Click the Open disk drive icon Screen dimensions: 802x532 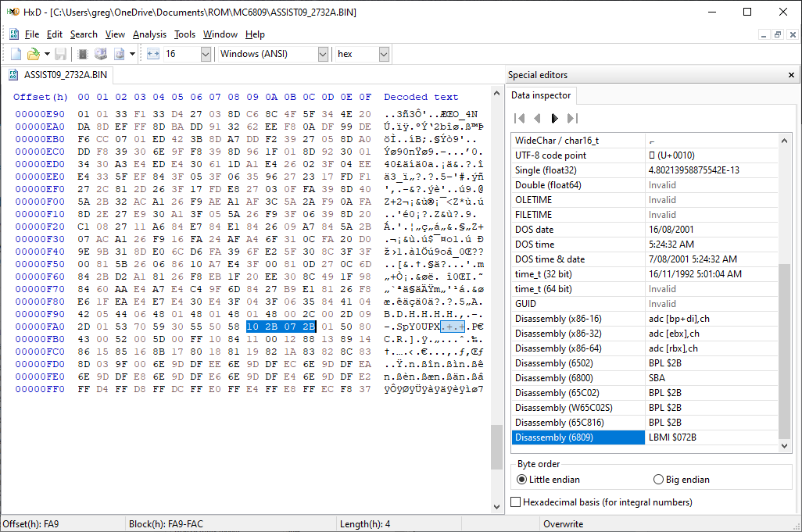(x=101, y=54)
